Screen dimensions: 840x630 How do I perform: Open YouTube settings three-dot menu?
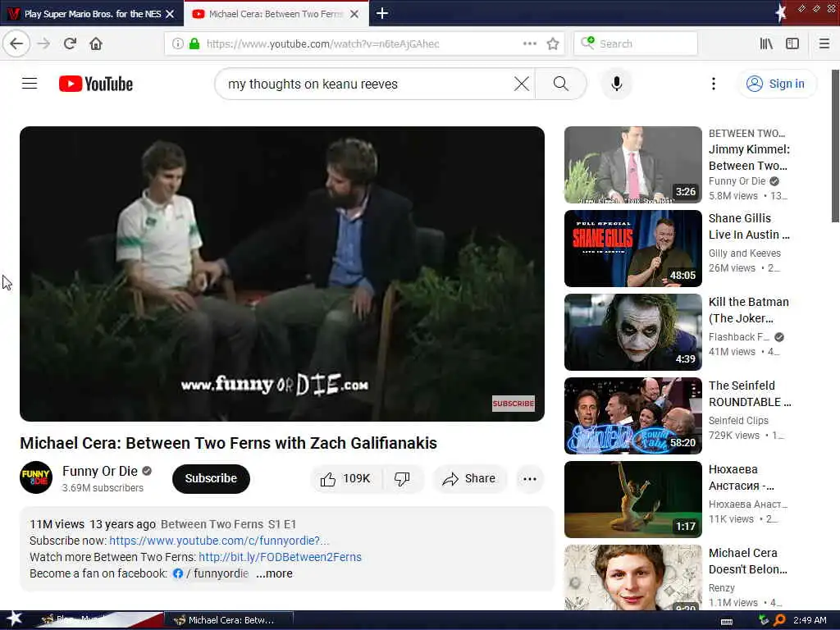pyautogui.click(x=713, y=84)
